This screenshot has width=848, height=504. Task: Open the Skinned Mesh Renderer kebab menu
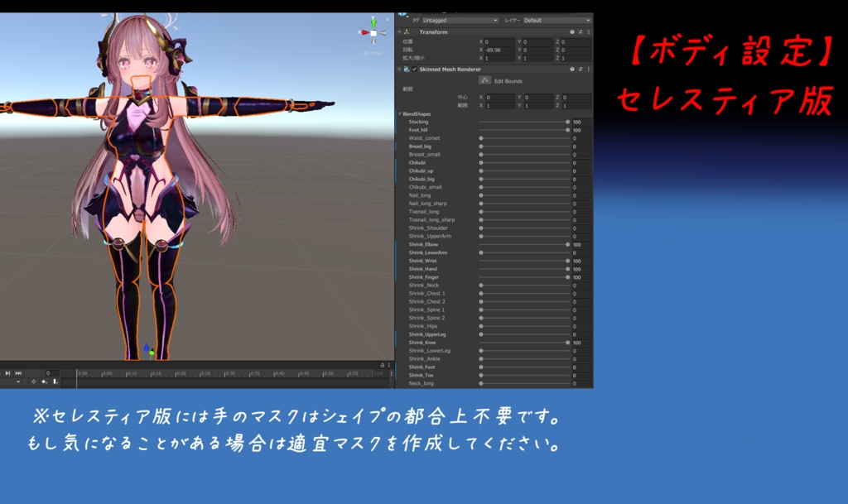[x=590, y=70]
